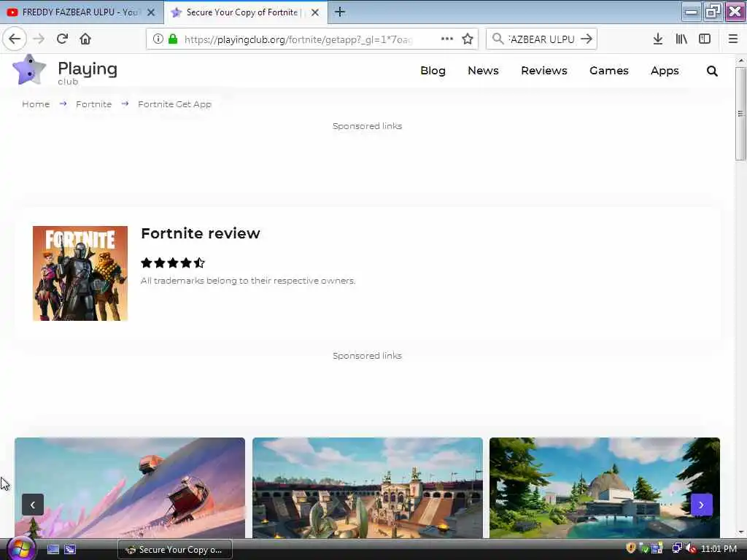The image size is (747, 560).
Task: Open the 11:01 PM clock
Action: click(x=719, y=549)
